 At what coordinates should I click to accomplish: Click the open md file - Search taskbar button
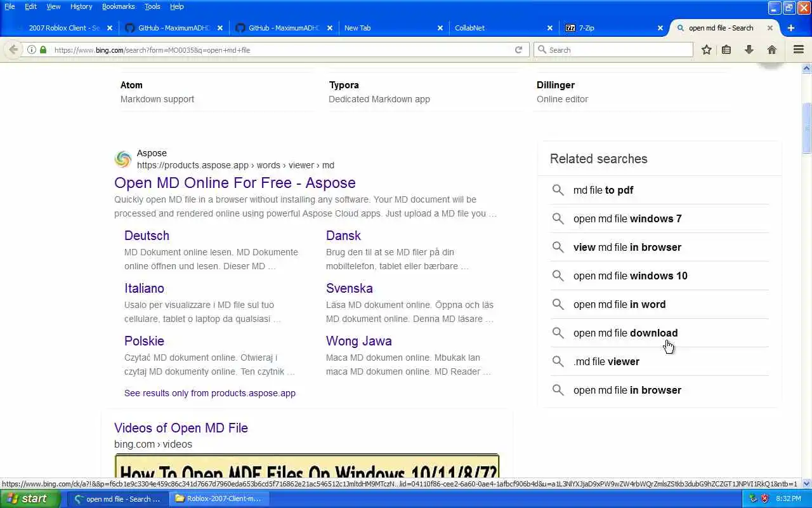coord(118,498)
